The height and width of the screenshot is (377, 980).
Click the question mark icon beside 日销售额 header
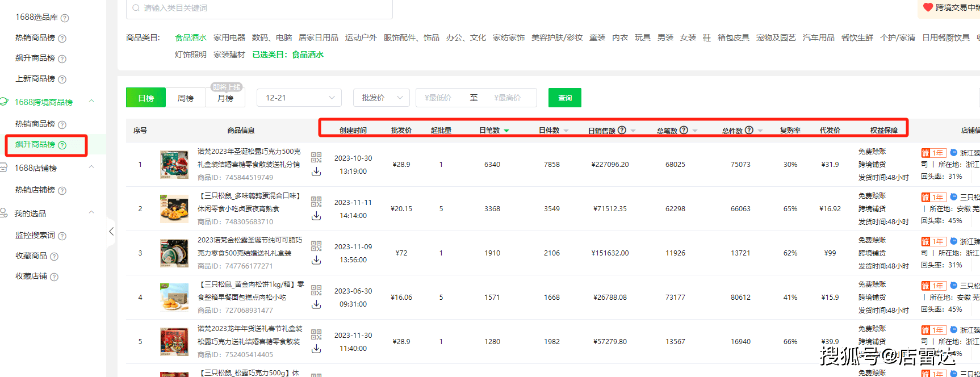pos(622,130)
